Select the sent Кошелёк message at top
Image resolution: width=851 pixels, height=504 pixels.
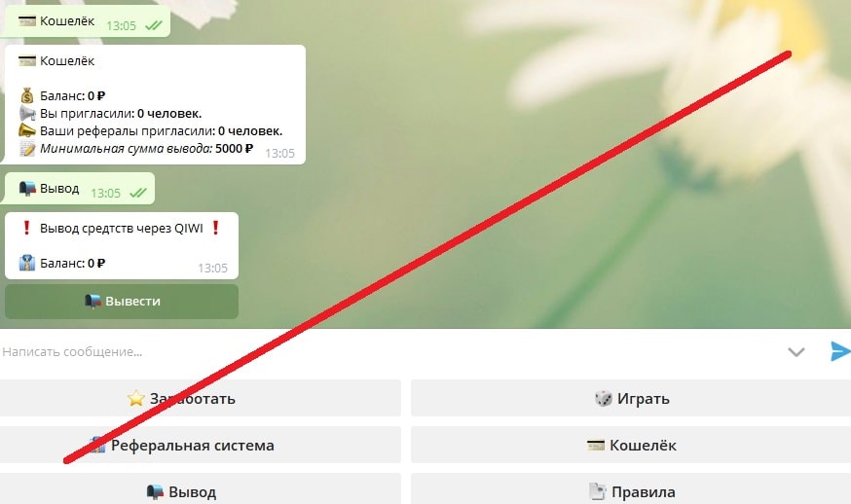[x=86, y=21]
